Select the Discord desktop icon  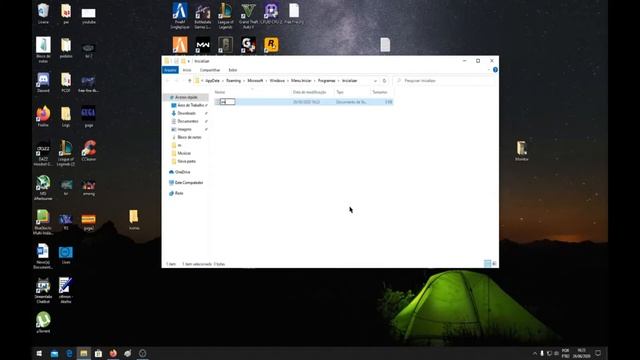pyautogui.click(x=43, y=82)
